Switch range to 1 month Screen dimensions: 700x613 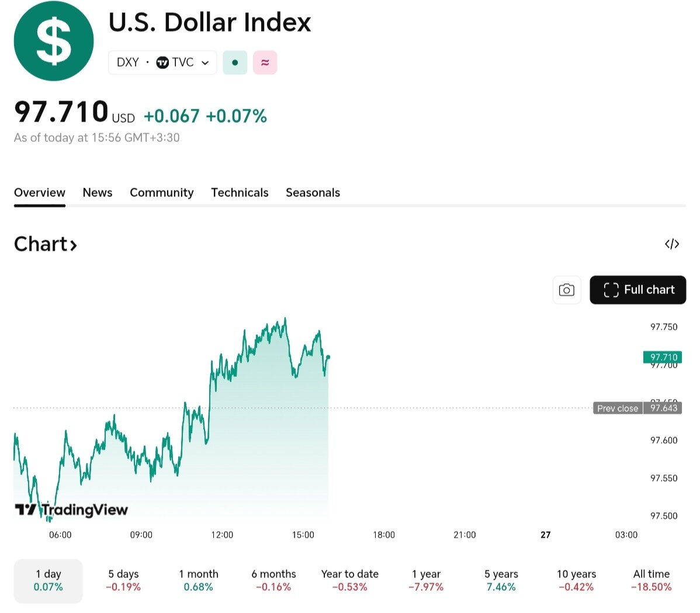click(x=199, y=580)
